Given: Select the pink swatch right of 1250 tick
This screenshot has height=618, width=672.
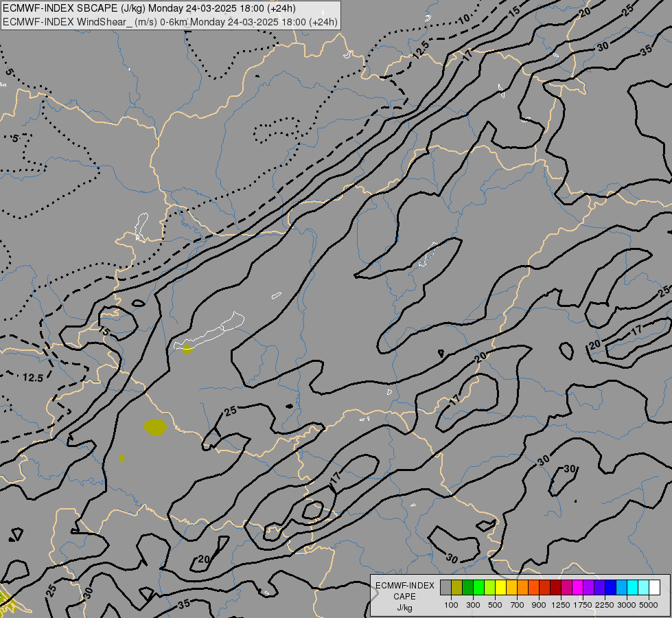Looking at the screenshot, I should click(x=566, y=587).
